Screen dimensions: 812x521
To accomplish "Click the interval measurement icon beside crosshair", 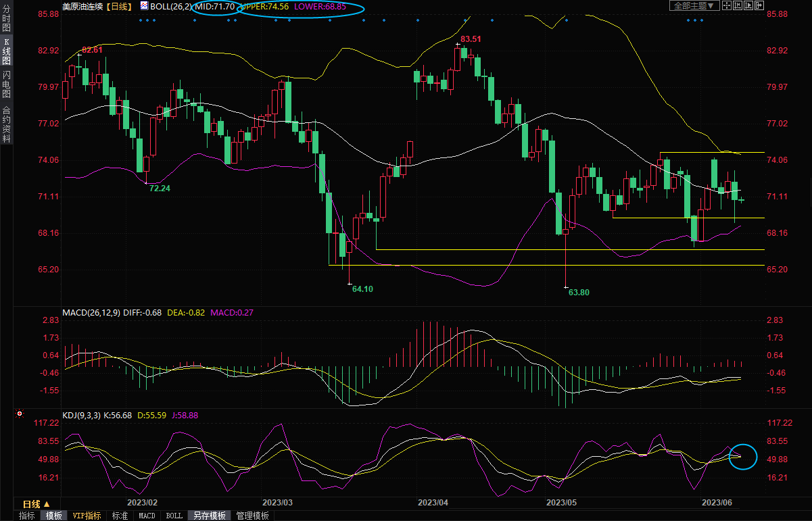I will click(x=737, y=5).
